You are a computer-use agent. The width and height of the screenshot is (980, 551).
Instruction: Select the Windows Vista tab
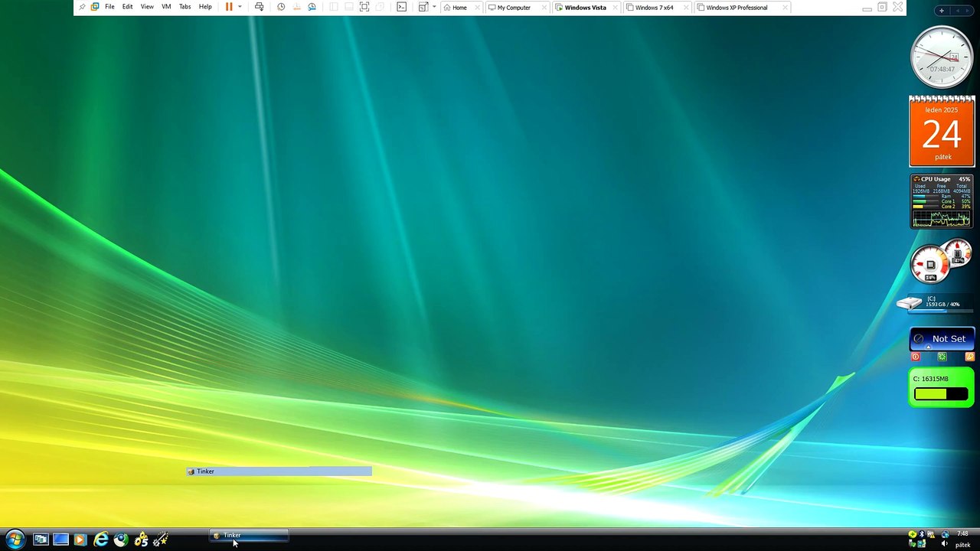click(x=585, y=8)
